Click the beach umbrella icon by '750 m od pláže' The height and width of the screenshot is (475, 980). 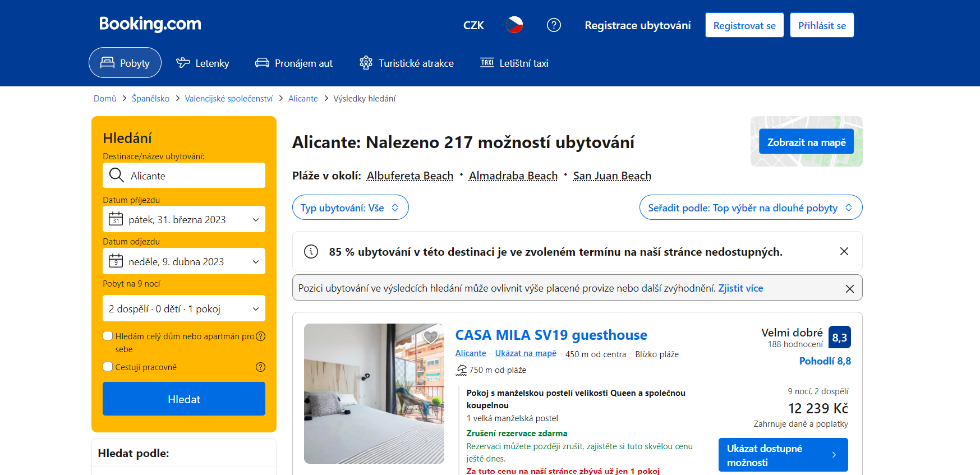(461, 370)
